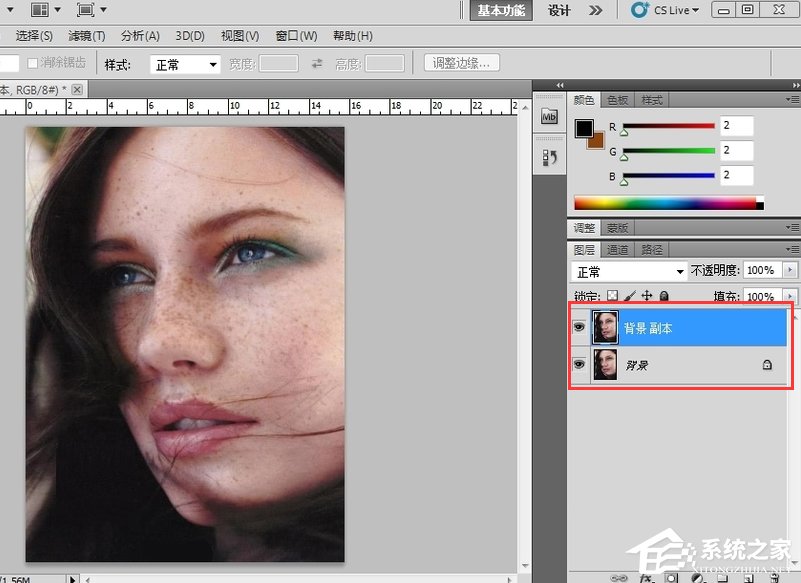Select the 背景 layer thumbnail
The width and height of the screenshot is (801, 583).
[605, 365]
